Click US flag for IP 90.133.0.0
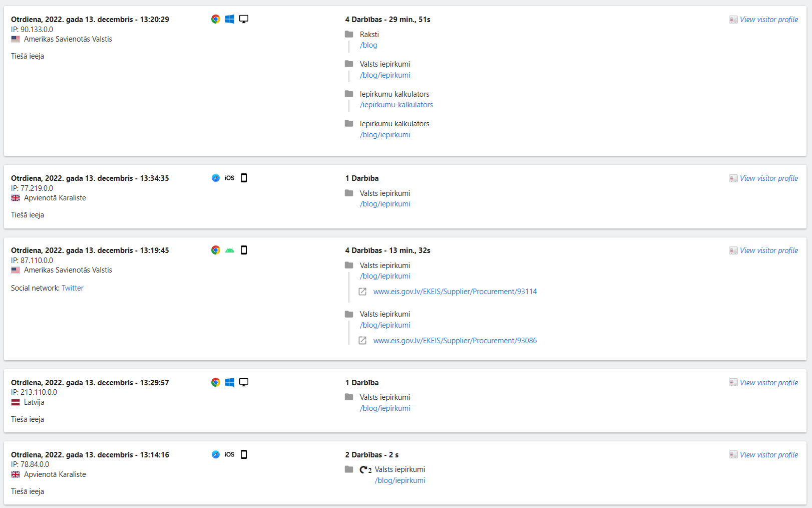Viewport: 812px width, 508px height. pos(16,39)
